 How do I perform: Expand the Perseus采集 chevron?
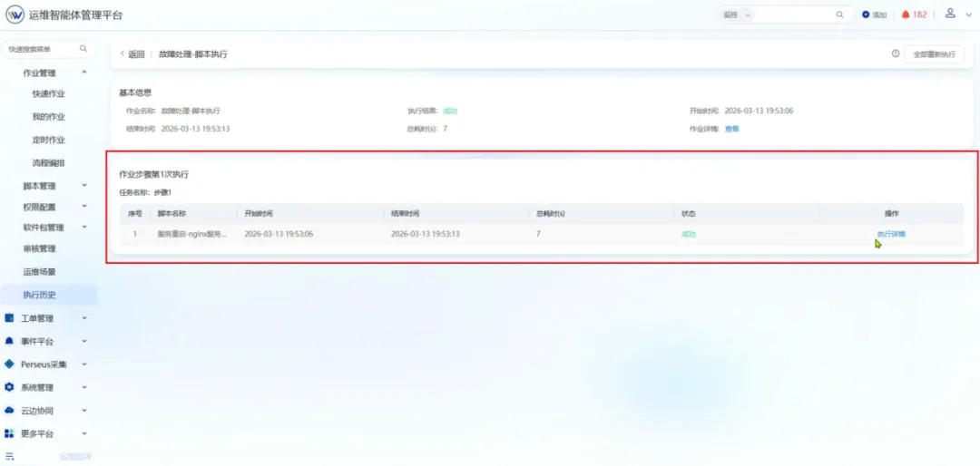tap(84, 364)
